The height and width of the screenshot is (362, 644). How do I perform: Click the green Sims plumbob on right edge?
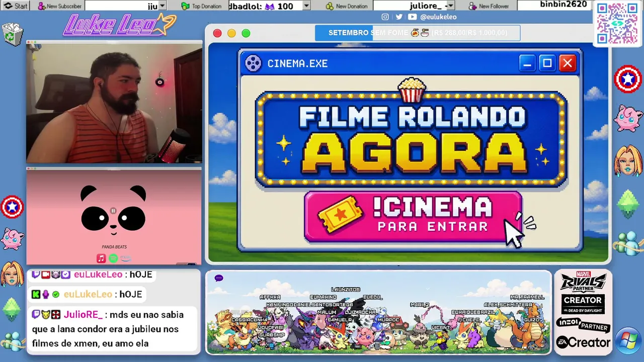(628, 204)
